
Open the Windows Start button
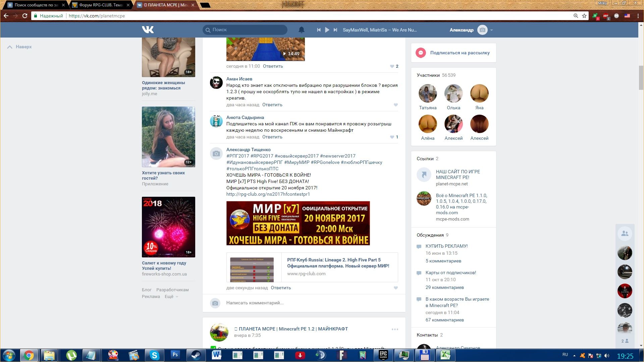[9, 355]
